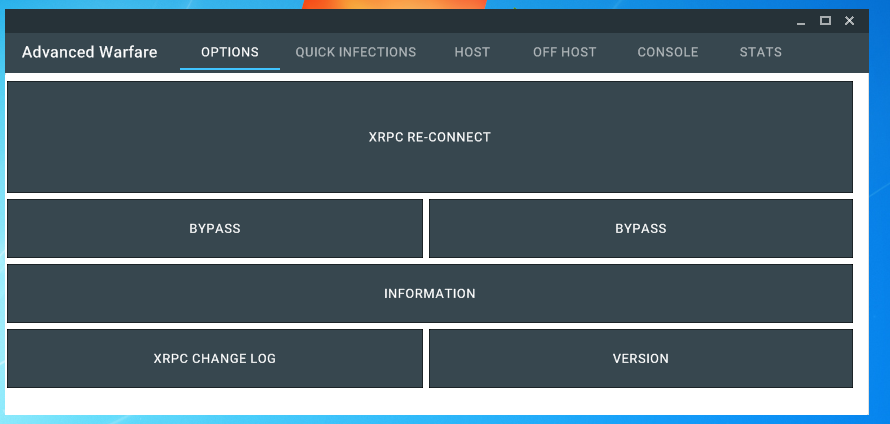The height and width of the screenshot is (424, 890).
Task: Click the VERSION button
Action: (x=641, y=358)
